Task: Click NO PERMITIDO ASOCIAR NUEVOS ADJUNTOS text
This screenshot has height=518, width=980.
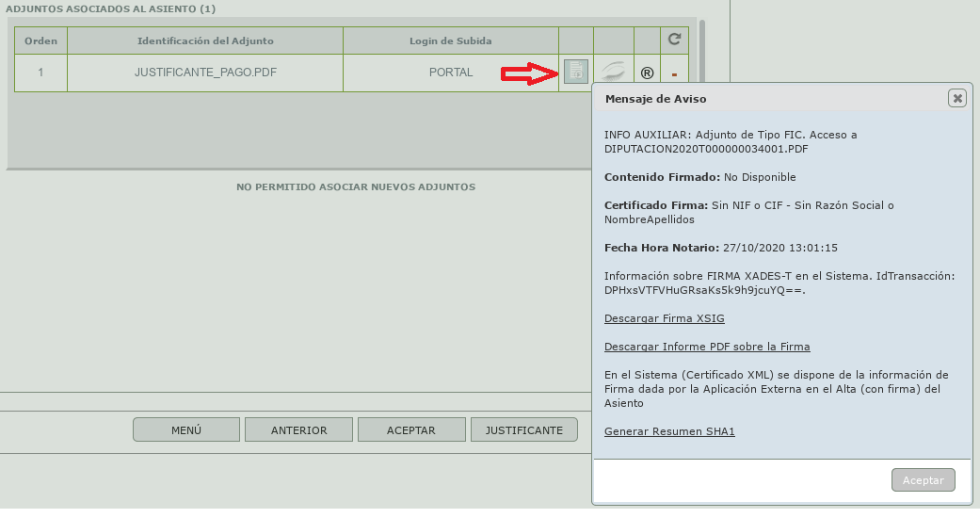Action: click(356, 187)
